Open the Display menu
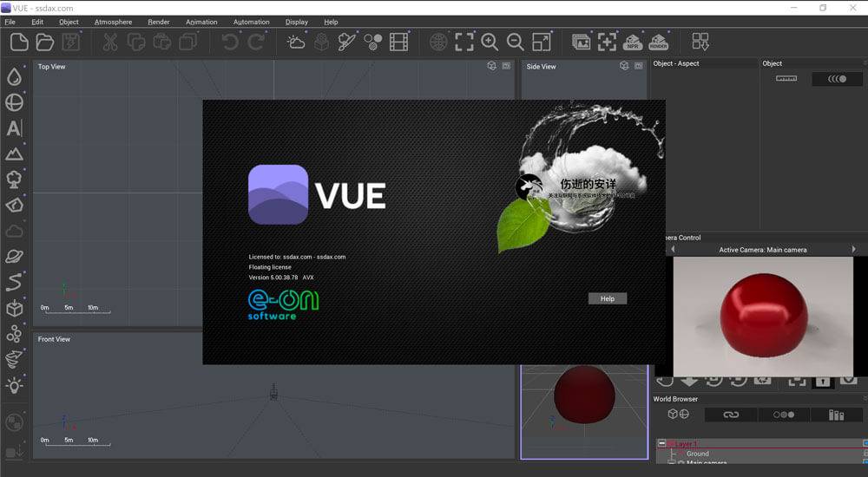The width and height of the screenshot is (868, 477). pyautogui.click(x=297, y=23)
